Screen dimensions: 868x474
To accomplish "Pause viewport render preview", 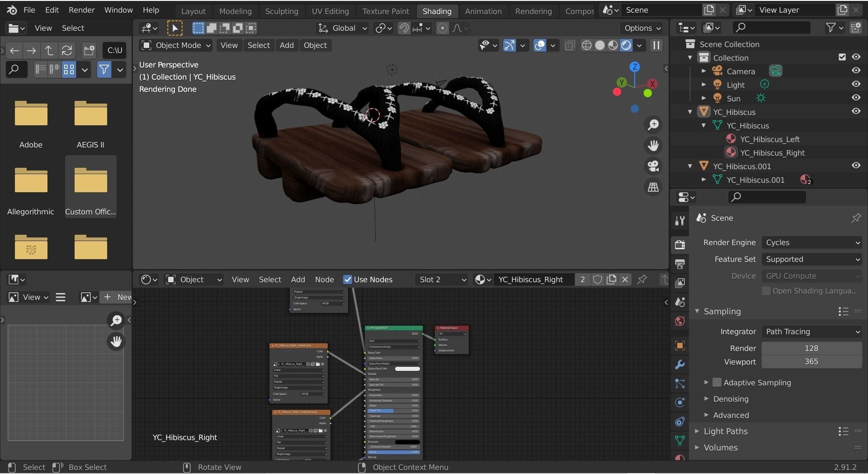I will pyautogui.click(x=656, y=45).
